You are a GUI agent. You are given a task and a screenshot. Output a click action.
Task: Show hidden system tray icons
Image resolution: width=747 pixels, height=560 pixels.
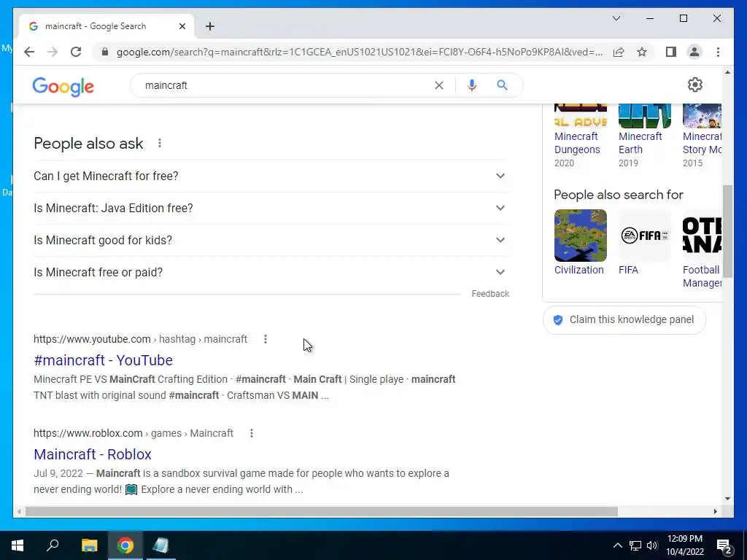pyautogui.click(x=617, y=545)
